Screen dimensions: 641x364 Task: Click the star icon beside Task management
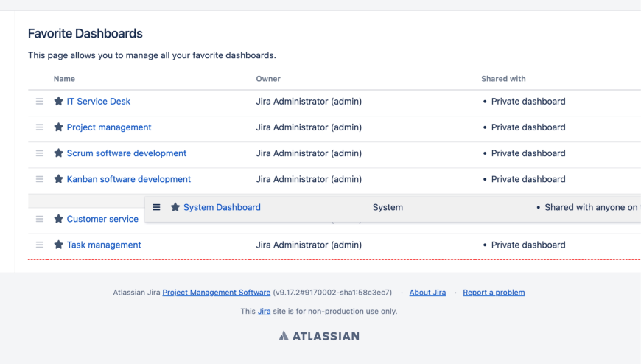click(59, 245)
